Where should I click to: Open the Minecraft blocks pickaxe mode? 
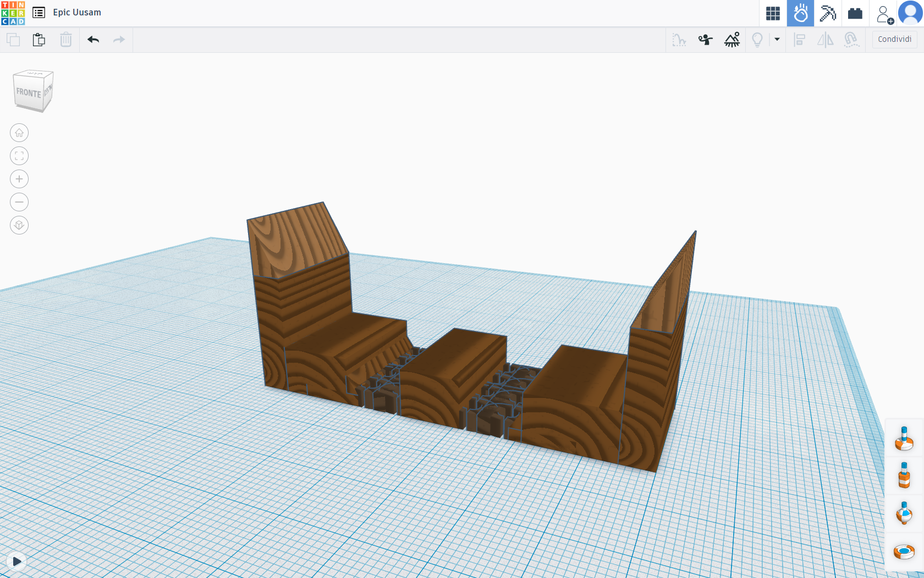(x=828, y=13)
